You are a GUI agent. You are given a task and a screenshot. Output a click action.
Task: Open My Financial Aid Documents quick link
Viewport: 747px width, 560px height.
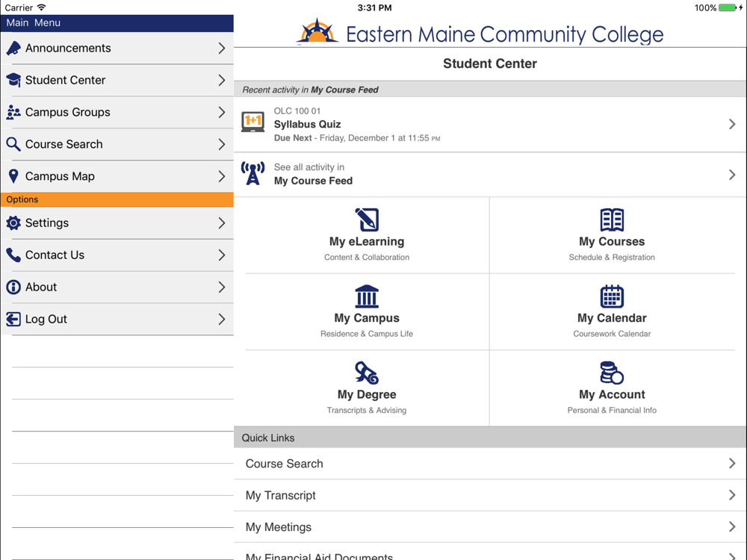point(490,553)
